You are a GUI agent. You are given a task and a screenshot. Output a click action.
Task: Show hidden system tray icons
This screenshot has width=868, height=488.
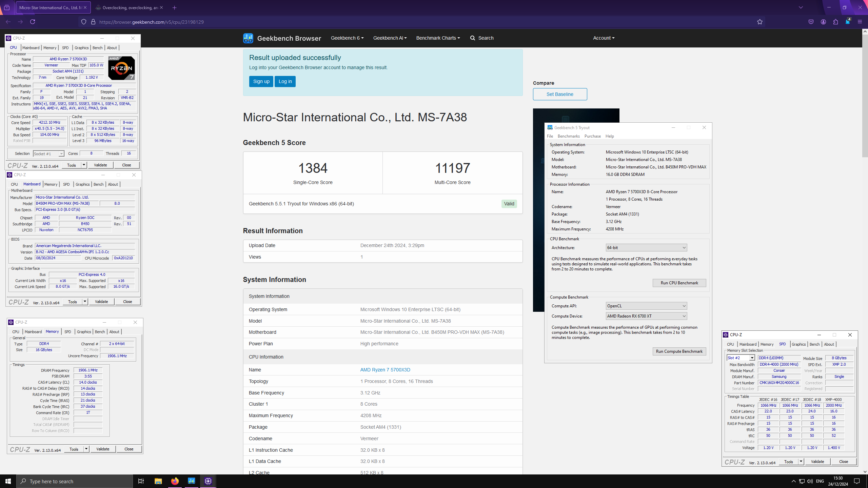pyautogui.click(x=793, y=481)
